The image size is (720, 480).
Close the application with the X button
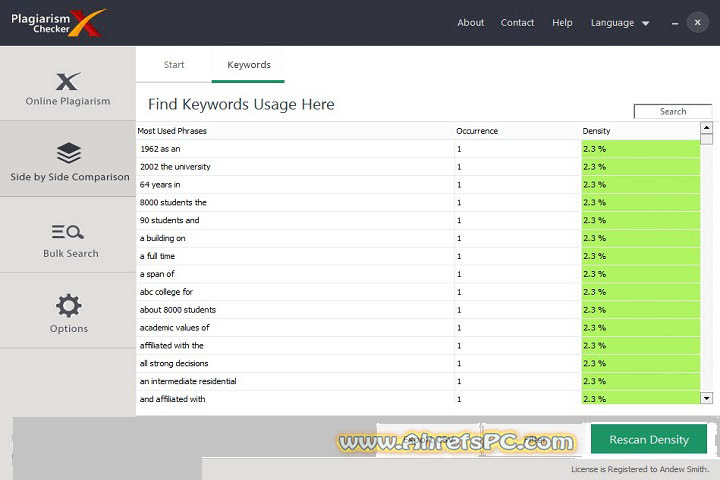(x=698, y=22)
